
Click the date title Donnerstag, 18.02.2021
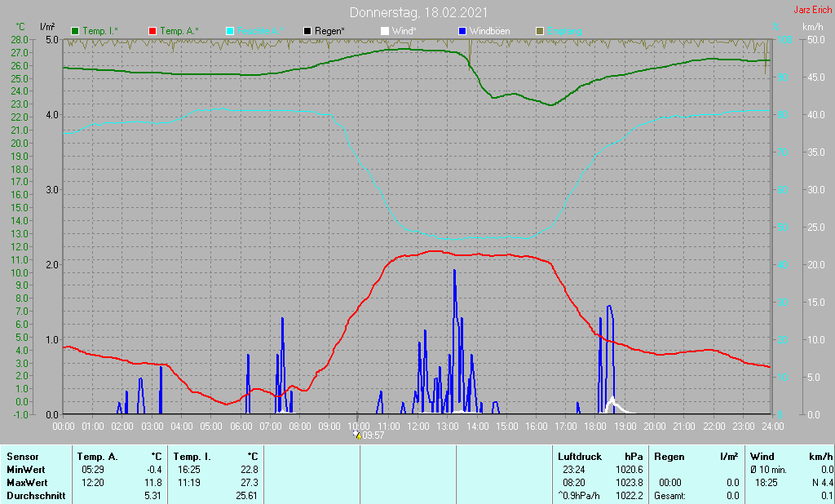(x=418, y=12)
